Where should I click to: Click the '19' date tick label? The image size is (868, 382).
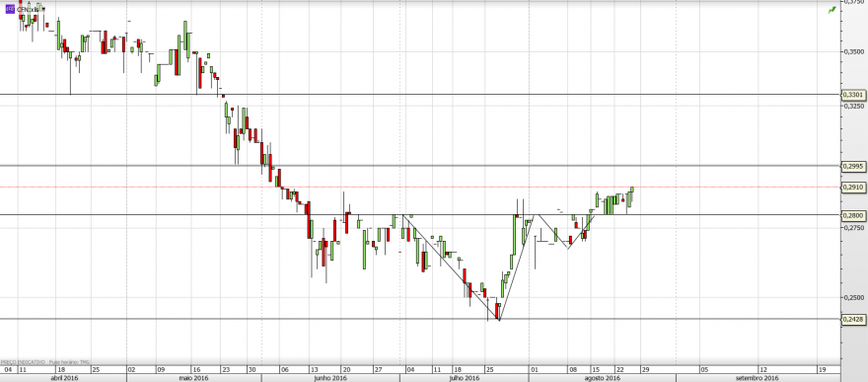click(821, 369)
